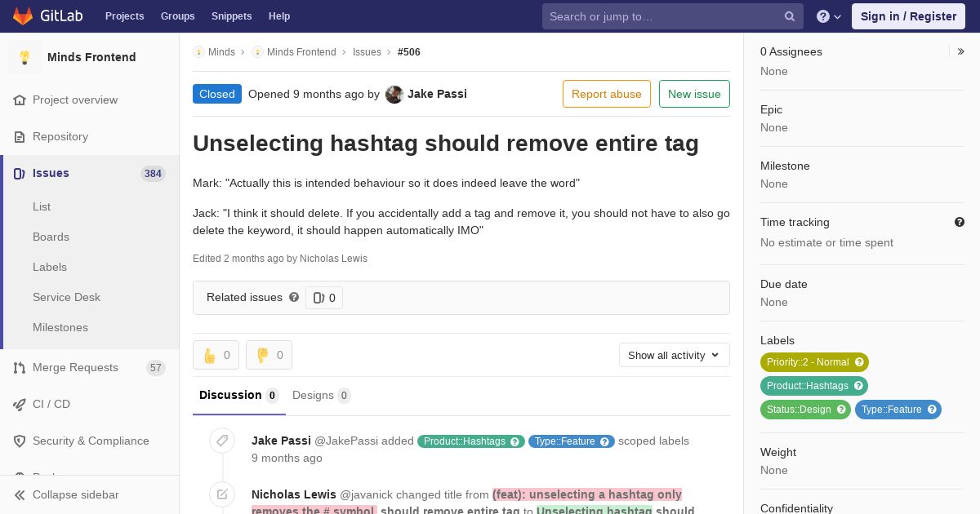This screenshot has height=514, width=980.
Task: Click help icon on Status::Design label
Action: [x=841, y=410]
